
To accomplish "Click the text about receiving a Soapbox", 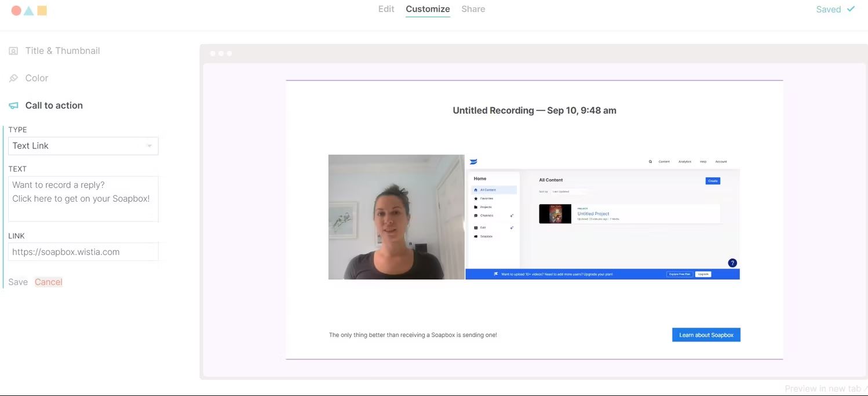I will point(413,335).
